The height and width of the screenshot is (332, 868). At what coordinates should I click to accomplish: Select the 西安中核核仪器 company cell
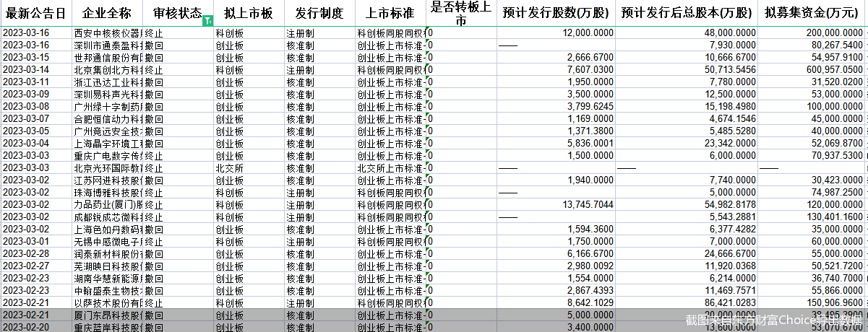coord(108,33)
